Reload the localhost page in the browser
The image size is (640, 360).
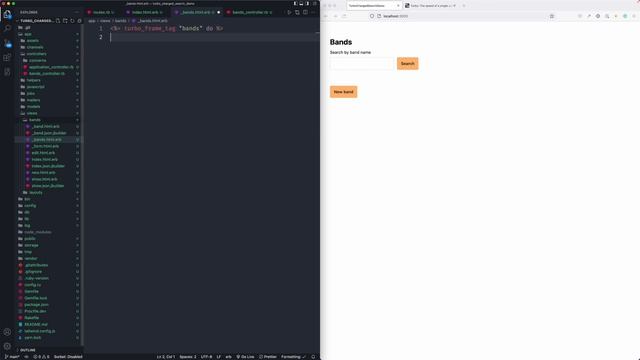click(x=344, y=16)
